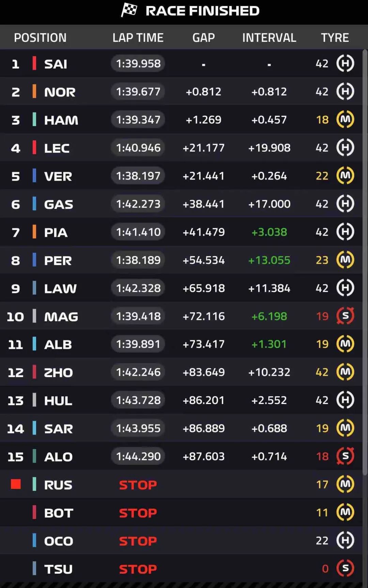368x588 pixels.
Task: Click SAI's hard tyre icon
Action: [345, 64]
